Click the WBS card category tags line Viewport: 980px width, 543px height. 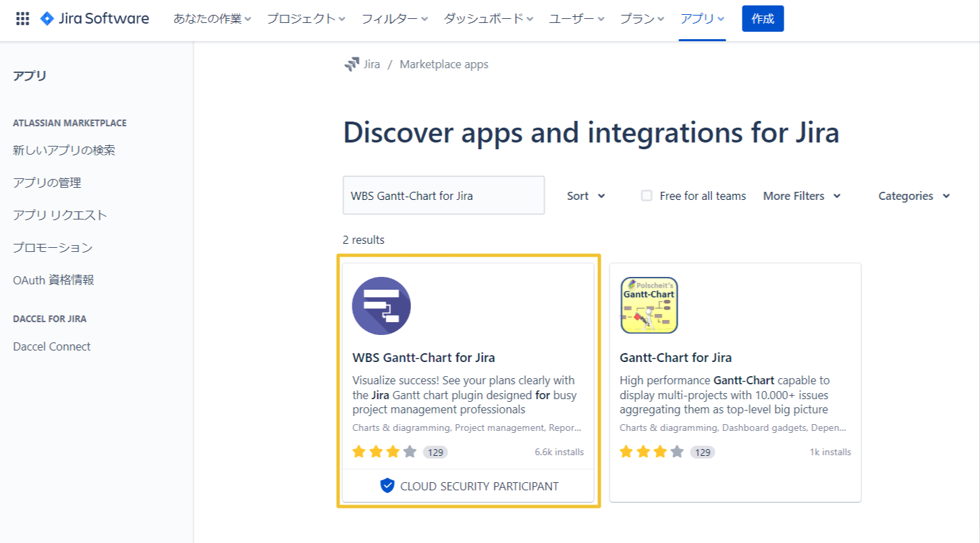pos(467,428)
